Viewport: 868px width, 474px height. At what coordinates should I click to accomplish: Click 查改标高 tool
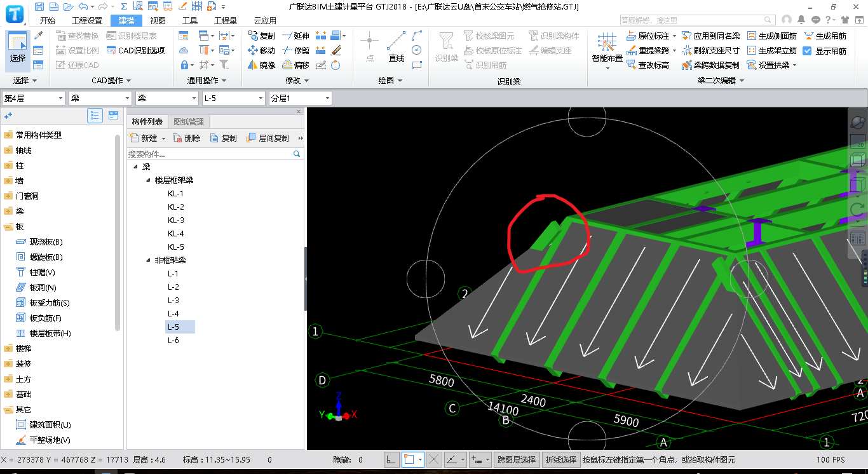click(x=648, y=65)
